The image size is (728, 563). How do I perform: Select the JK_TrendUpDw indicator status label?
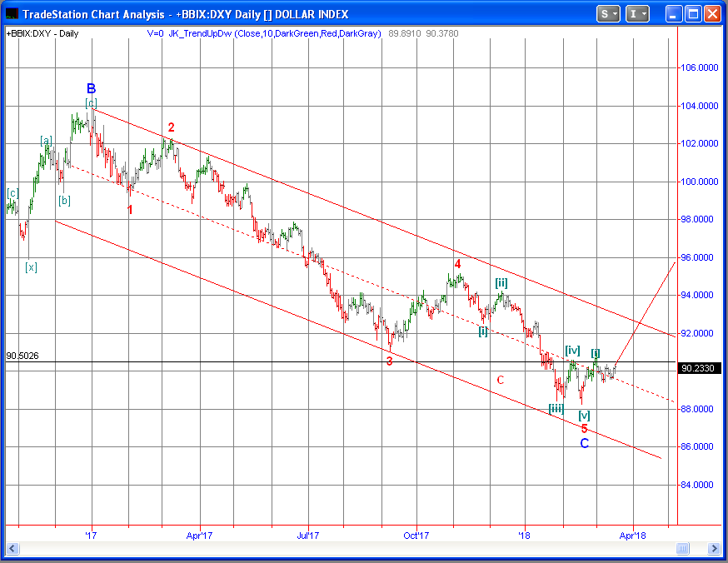tap(275, 33)
